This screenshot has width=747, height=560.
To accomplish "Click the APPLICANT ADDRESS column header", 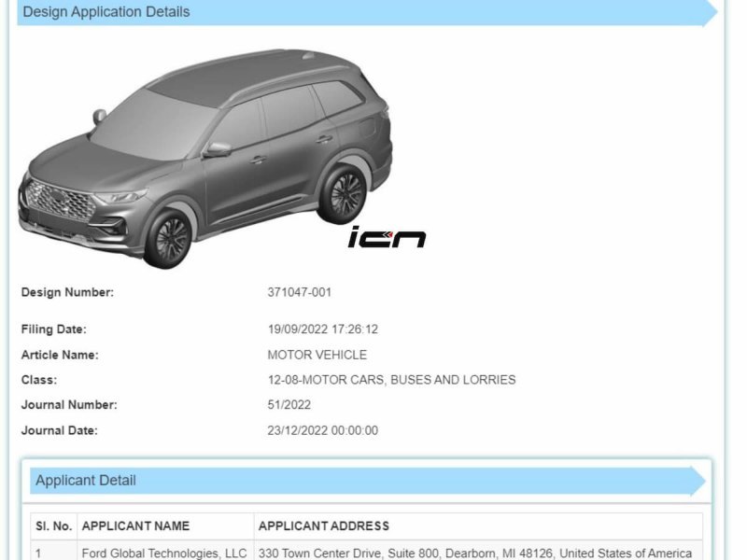I will point(478,526).
